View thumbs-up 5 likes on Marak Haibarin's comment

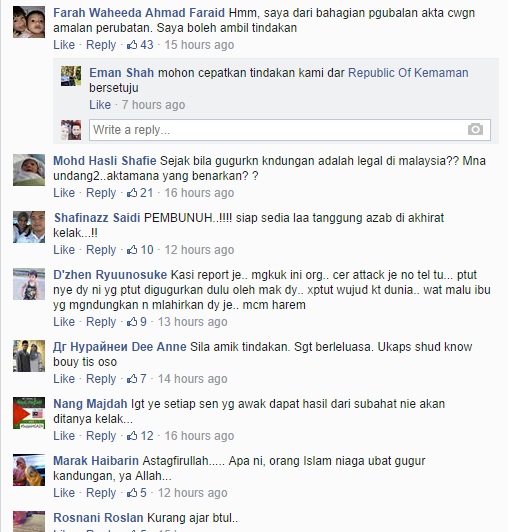(137, 493)
